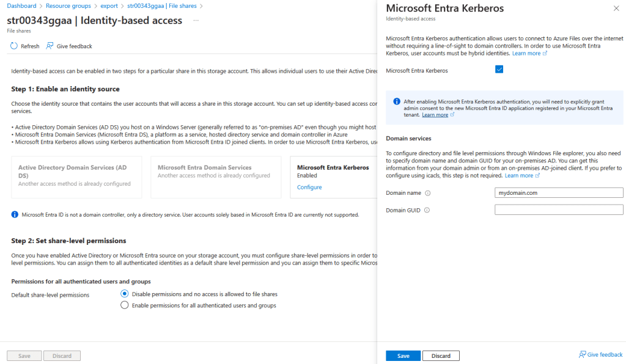Click Discard button in Kerberos panel
This screenshot has width=626, height=364.
(x=441, y=356)
